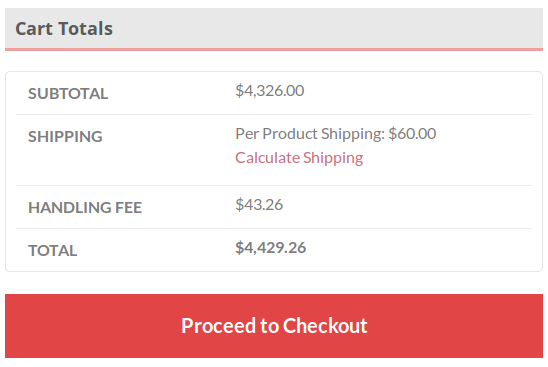The image size is (548, 367).
Task: Click the HANDLING FEE label
Action: 85,208
